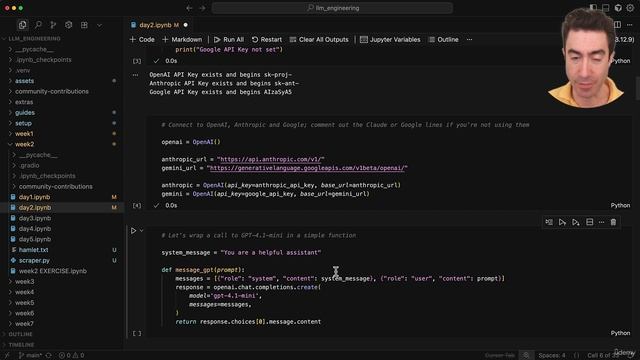Image resolution: width=640 pixels, height=360 pixels.
Task: Open the Run and Debug view icon
Action: click(69, 25)
